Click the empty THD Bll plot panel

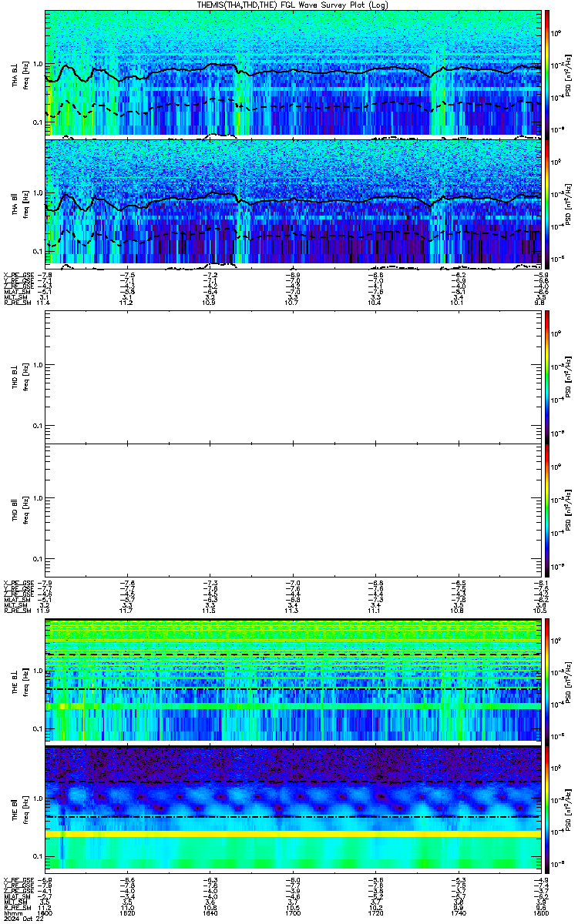tap(293, 510)
